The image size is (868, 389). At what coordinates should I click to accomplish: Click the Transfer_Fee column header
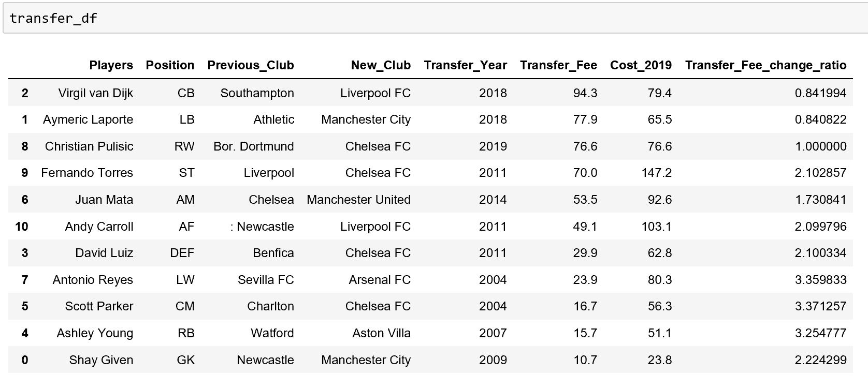coord(558,65)
